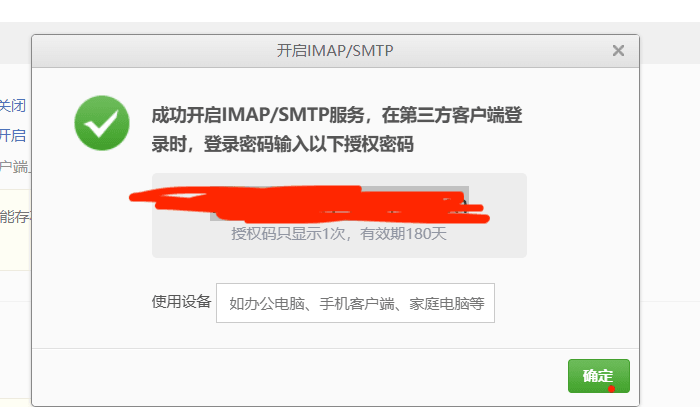Viewport: 700px width, 407px height.
Task: Focus the 使用设备 device name field
Action: click(x=355, y=303)
